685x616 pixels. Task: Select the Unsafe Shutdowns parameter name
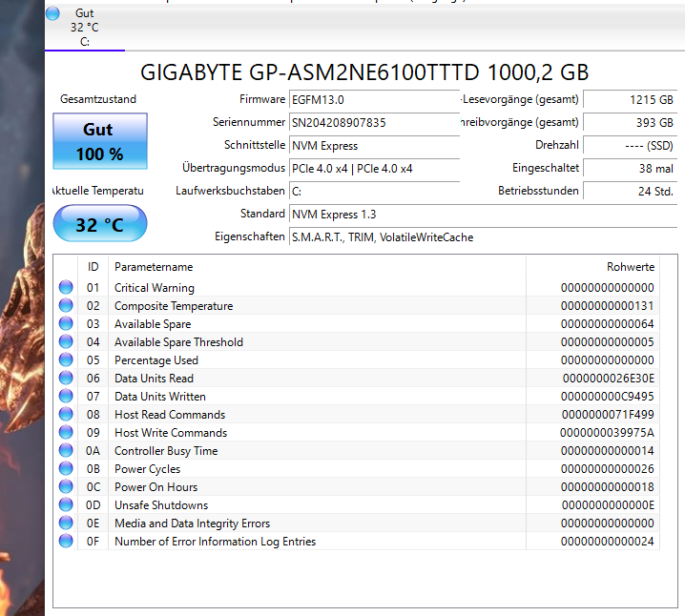pos(161,505)
